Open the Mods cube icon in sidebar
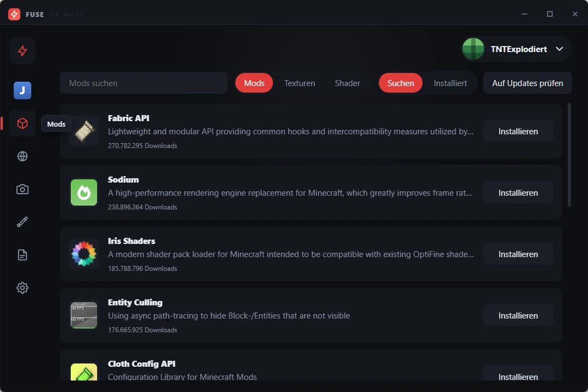Image resolution: width=588 pixels, height=392 pixels. (x=22, y=123)
